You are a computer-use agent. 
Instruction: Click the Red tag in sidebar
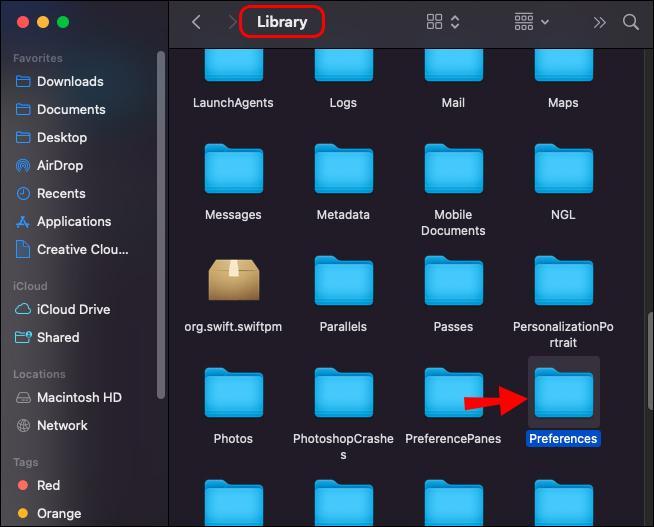point(48,485)
